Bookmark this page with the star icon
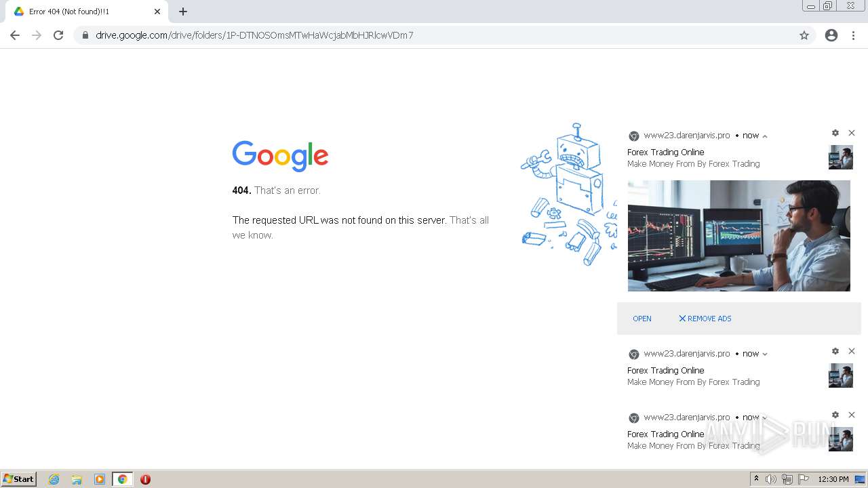868x488 pixels. (804, 35)
